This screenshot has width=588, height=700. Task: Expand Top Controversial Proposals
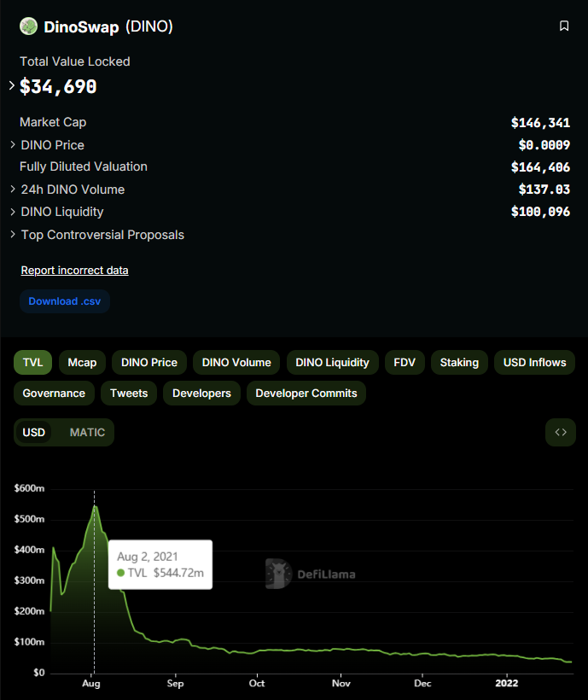tap(13, 235)
